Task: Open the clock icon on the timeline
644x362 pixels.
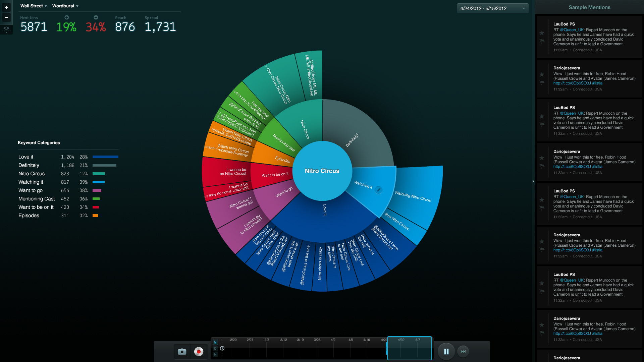Action: click(x=222, y=348)
